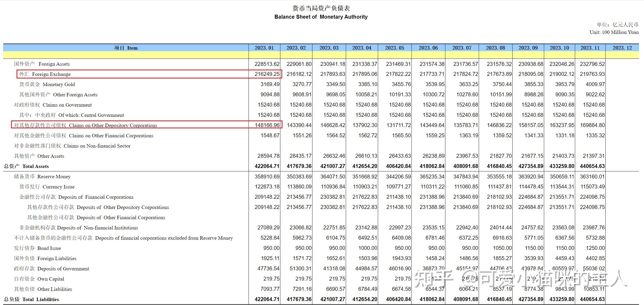Viewport: 644px width, 305px height.
Task: Select the 2023.06 column header
Action: pos(428,48)
